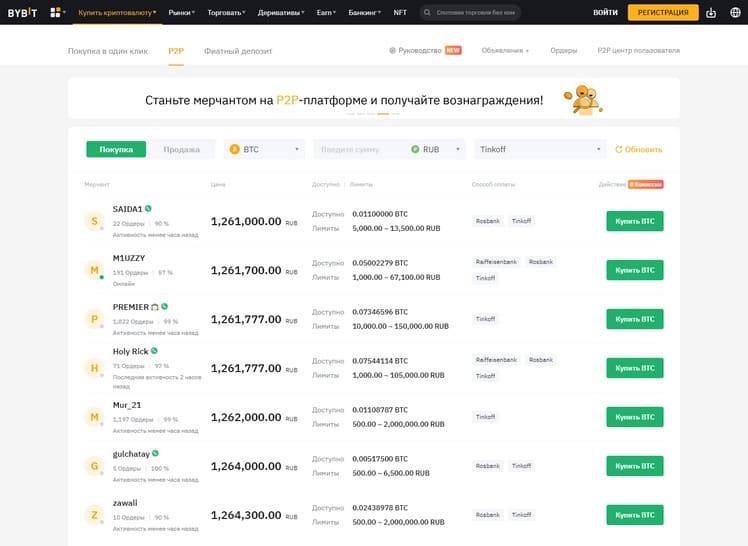
Task: Expand the Рынки menu
Action: pos(181,12)
